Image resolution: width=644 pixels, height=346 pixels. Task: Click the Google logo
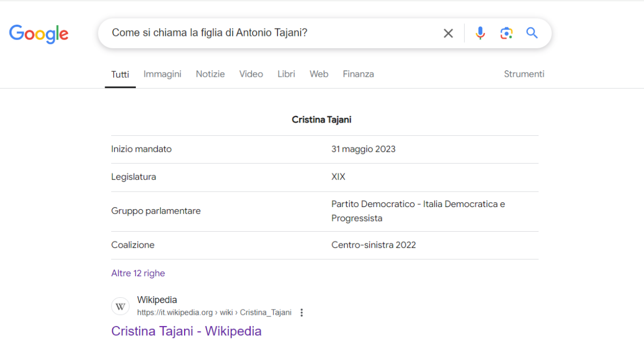click(39, 34)
